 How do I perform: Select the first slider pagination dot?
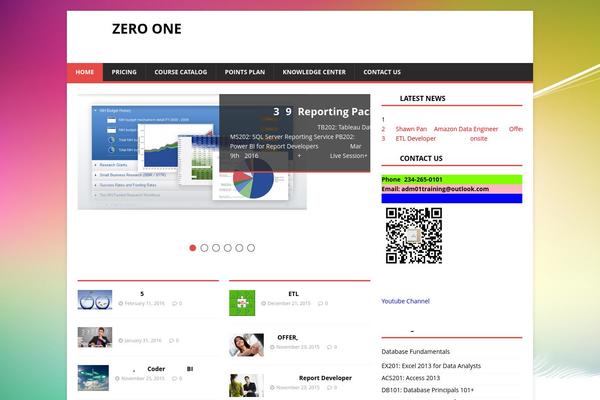pyautogui.click(x=192, y=248)
